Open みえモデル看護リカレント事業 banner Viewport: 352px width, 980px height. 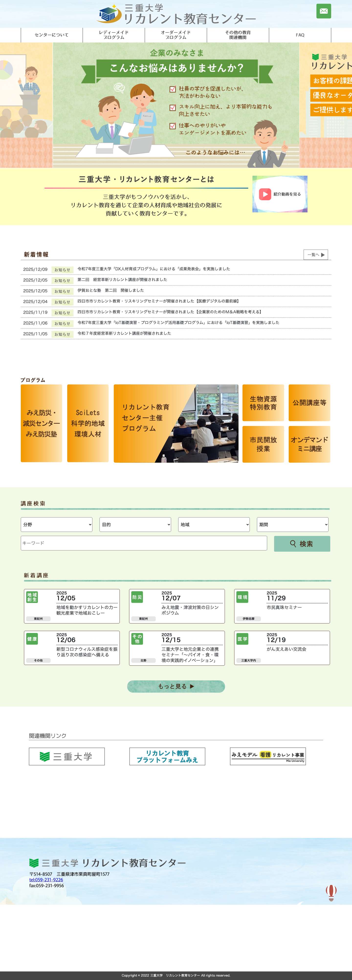click(x=268, y=756)
